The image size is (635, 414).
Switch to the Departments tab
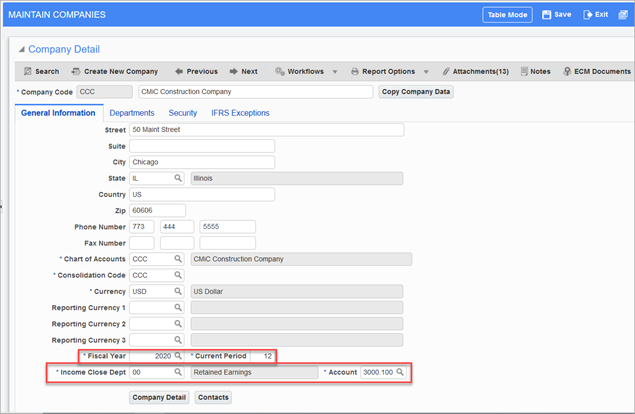click(132, 113)
